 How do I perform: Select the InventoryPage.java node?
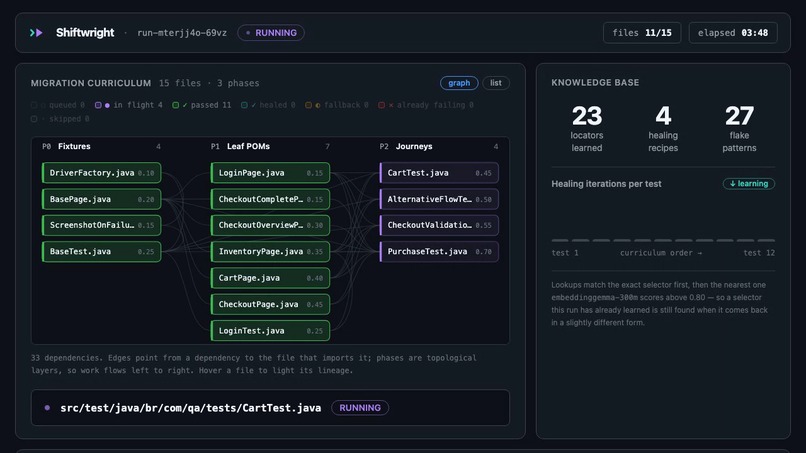[x=270, y=251]
